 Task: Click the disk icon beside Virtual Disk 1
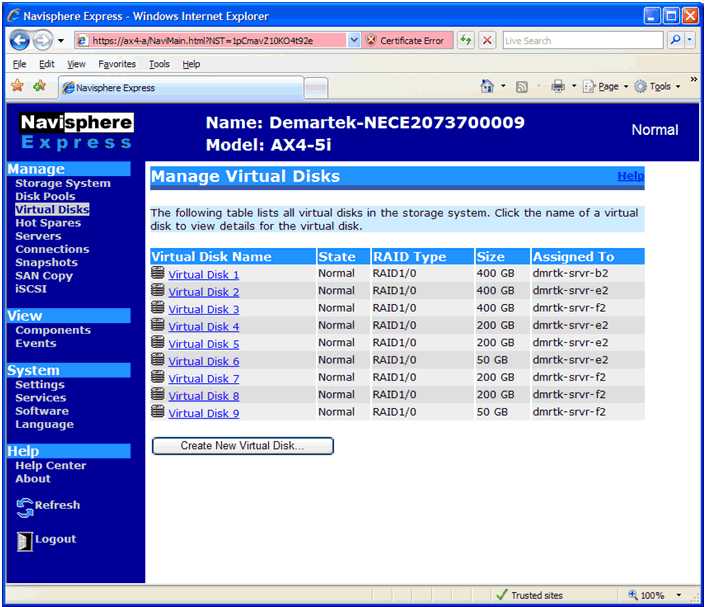pos(158,274)
